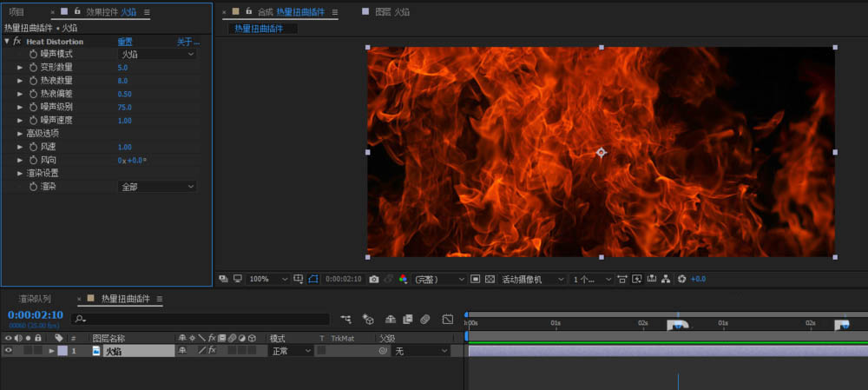Open grid and guide options icon

299,279
